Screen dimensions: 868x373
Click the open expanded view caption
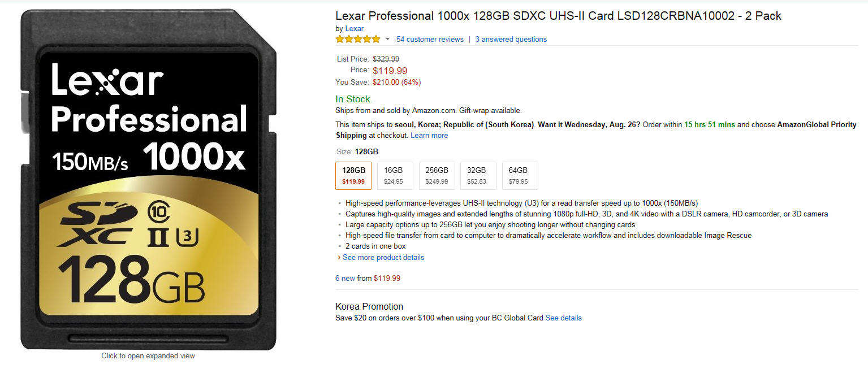[148, 355]
